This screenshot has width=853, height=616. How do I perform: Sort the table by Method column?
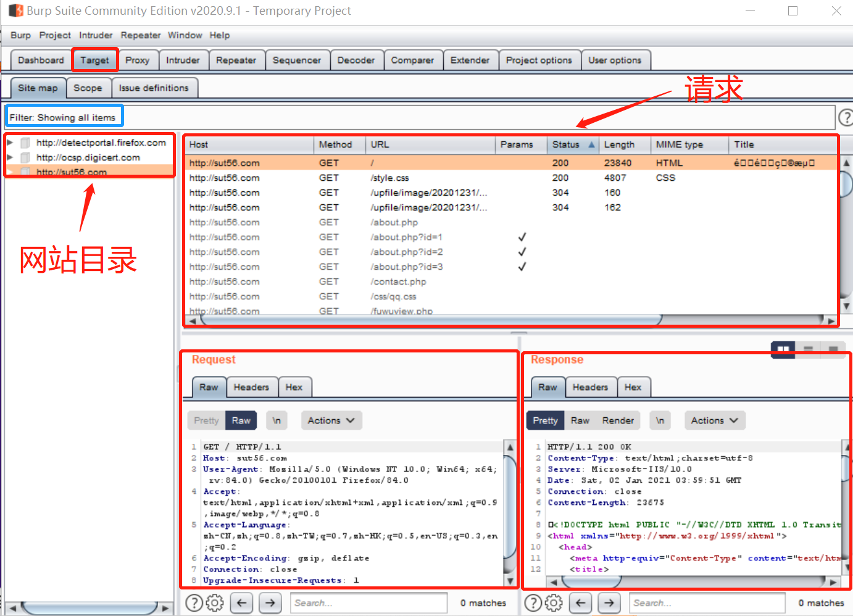click(x=339, y=144)
